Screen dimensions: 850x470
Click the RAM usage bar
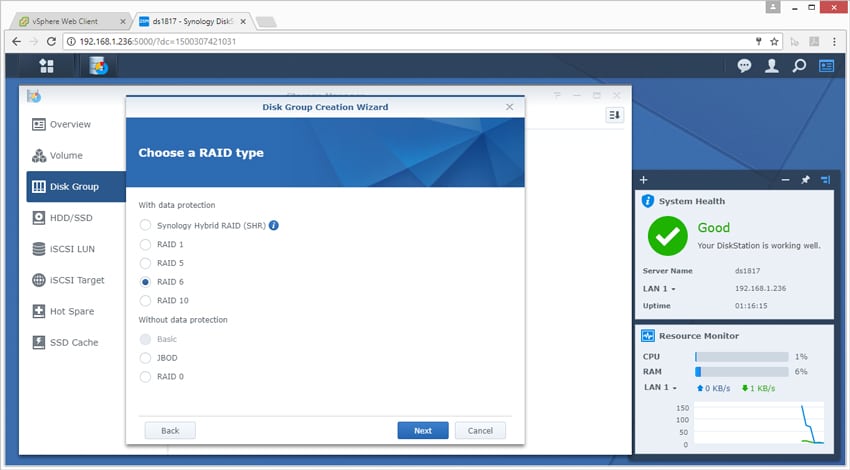pyautogui.click(x=742, y=372)
